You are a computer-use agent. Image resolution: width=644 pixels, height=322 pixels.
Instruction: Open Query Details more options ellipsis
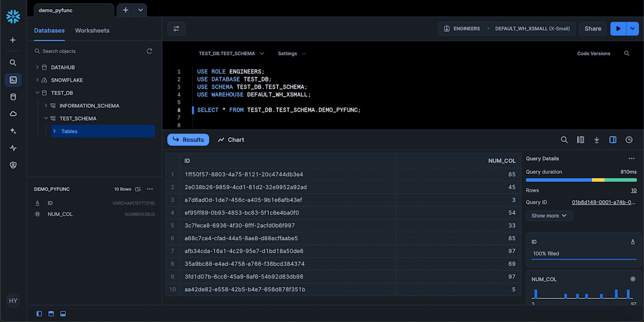[632, 159]
